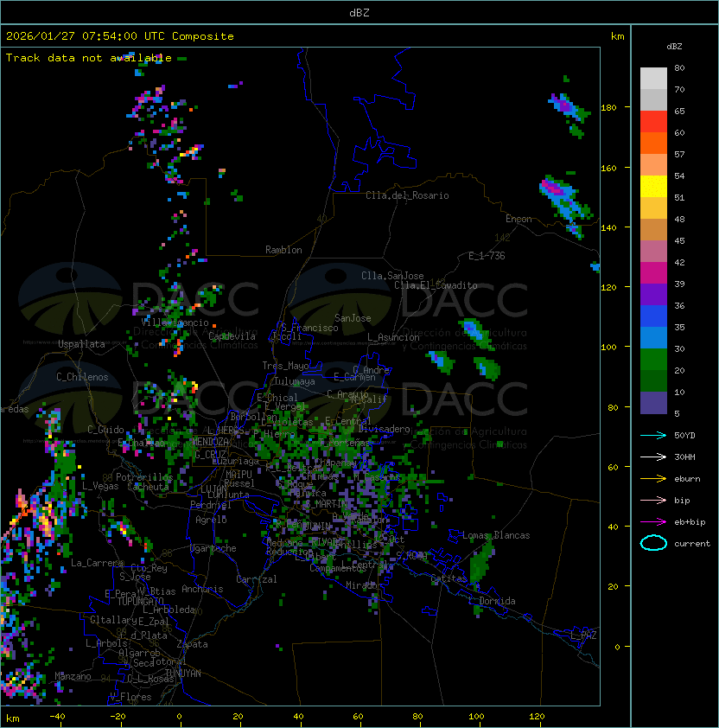Click the 120 km horizontal axis tick
719x728 pixels.
point(537,717)
